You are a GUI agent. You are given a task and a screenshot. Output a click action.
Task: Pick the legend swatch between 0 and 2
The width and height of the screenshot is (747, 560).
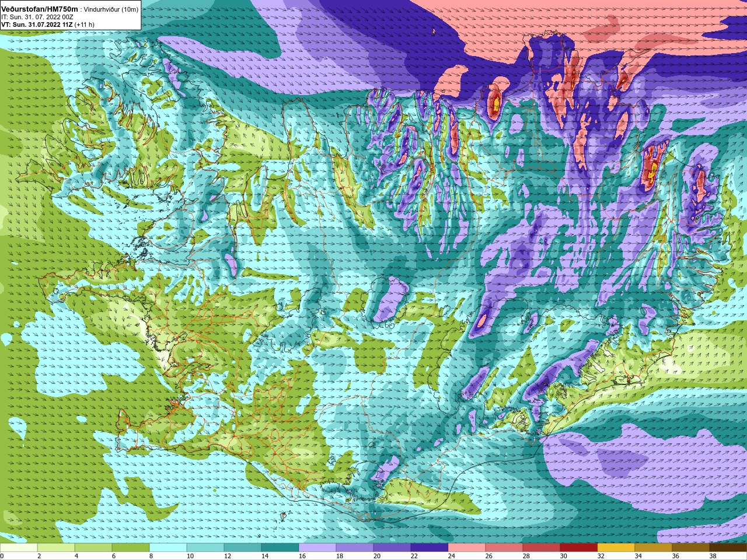click(x=19, y=548)
